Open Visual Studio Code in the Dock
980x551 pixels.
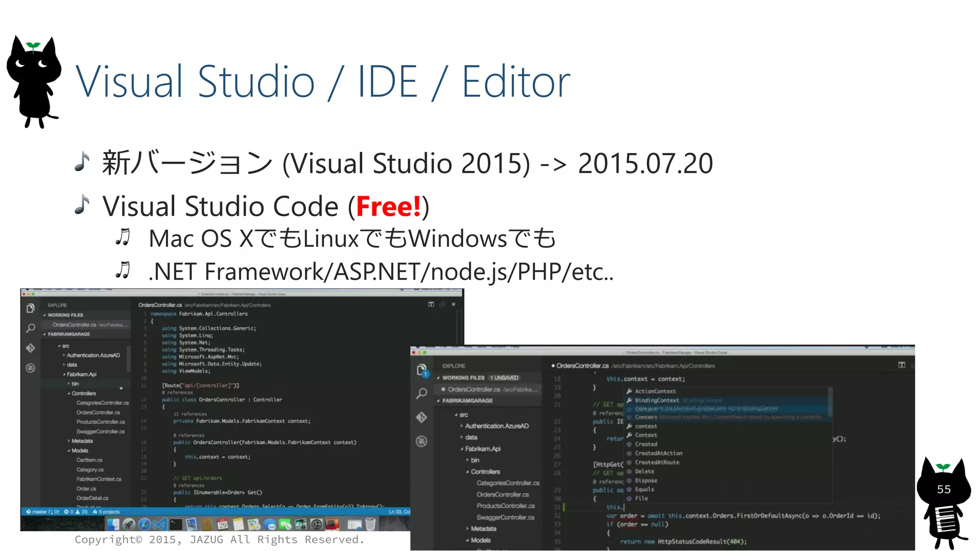pyautogui.click(x=160, y=524)
